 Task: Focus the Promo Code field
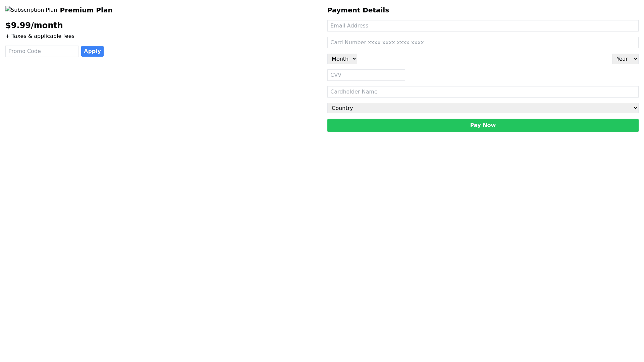tap(42, 51)
